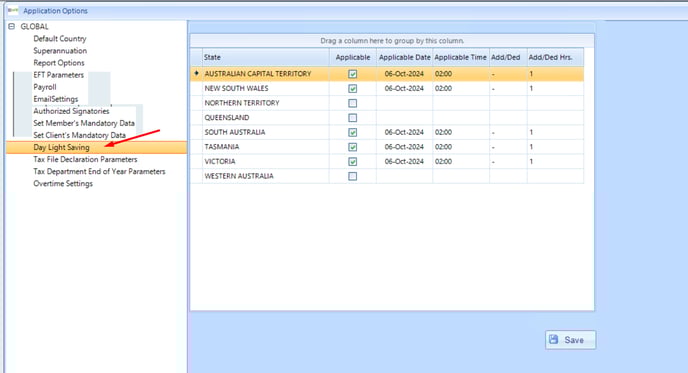688x373 pixels.
Task: Select the AUSTRALIAN CAPITAL TERRITORY row
Action: [387, 74]
